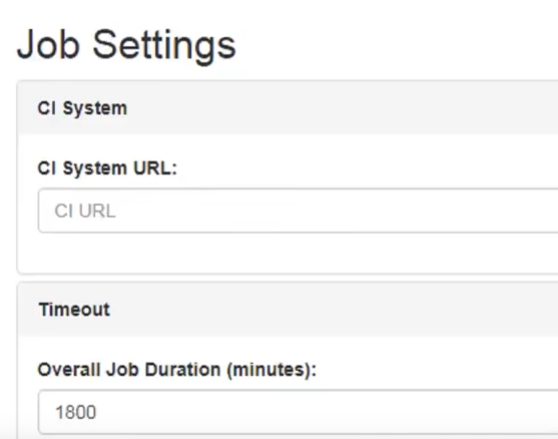Image resolution: width=558 pixels, height=439 pixels.
Task: Click the 'CI URL' placeholder text
Action: click(x=85, y=211)
